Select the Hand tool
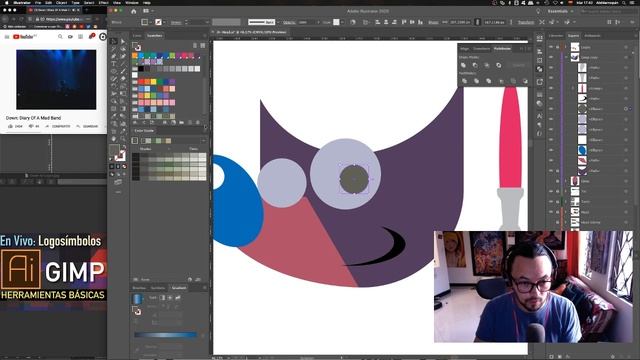This screenshot has width=640, height=360. point(114,139)
